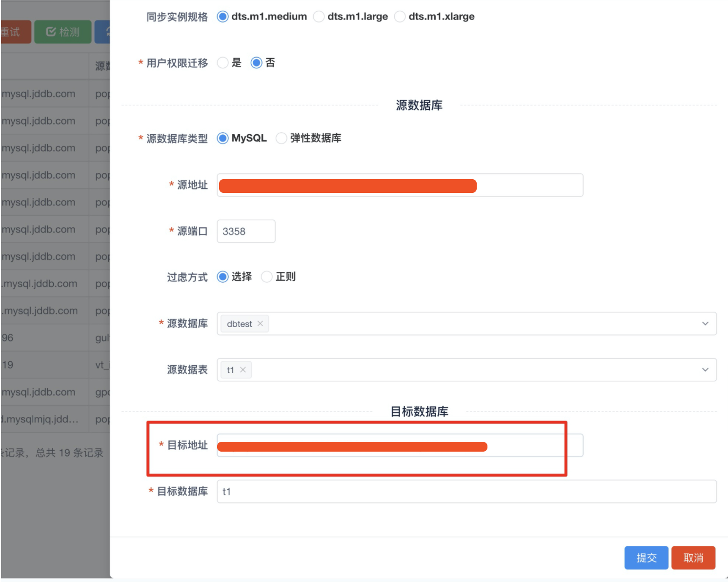Select 正则 filter method
This screenshot has height=582, width=728.
267,277
